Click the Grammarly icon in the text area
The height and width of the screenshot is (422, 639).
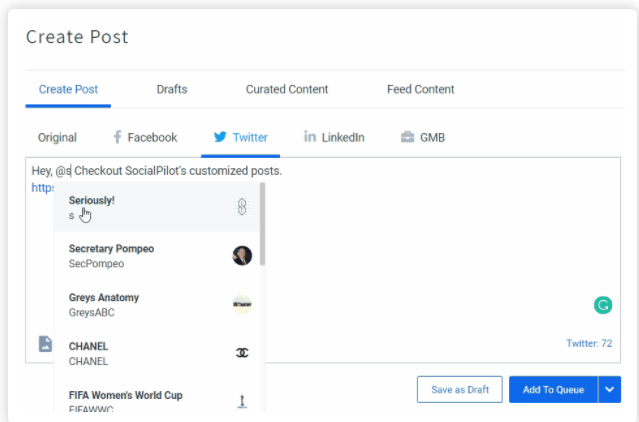coord(603,305)
